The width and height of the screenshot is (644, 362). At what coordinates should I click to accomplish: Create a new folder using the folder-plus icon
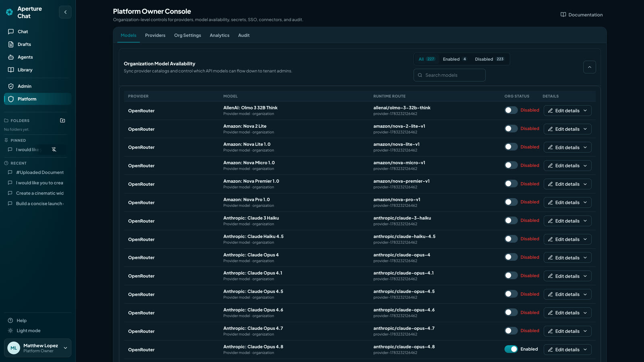62,120
